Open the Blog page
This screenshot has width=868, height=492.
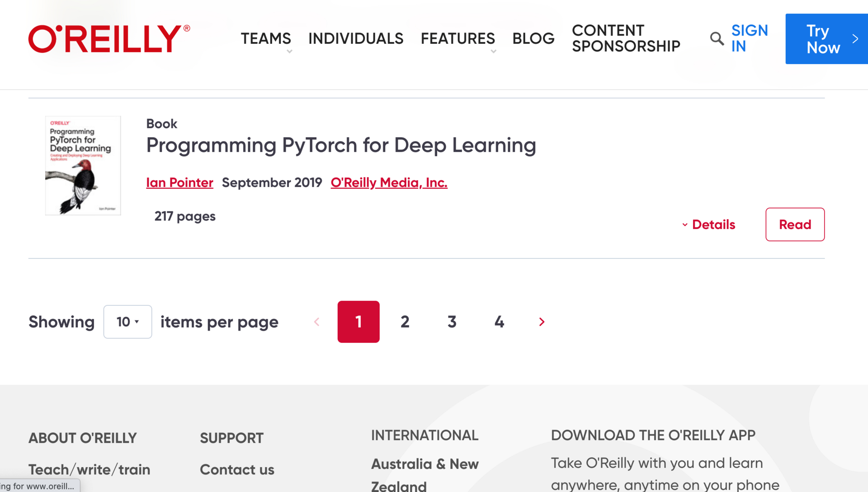533,39
